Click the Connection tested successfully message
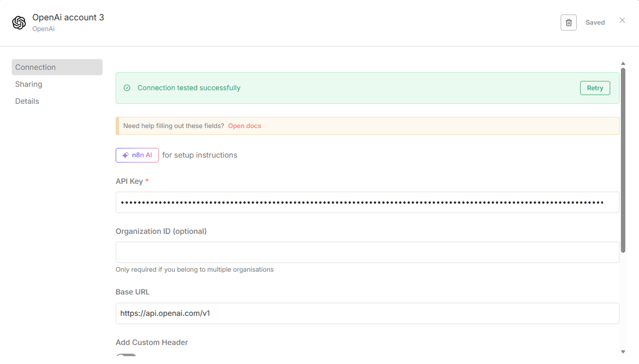Viewport: 639px width, 364px height. (189, 88)
